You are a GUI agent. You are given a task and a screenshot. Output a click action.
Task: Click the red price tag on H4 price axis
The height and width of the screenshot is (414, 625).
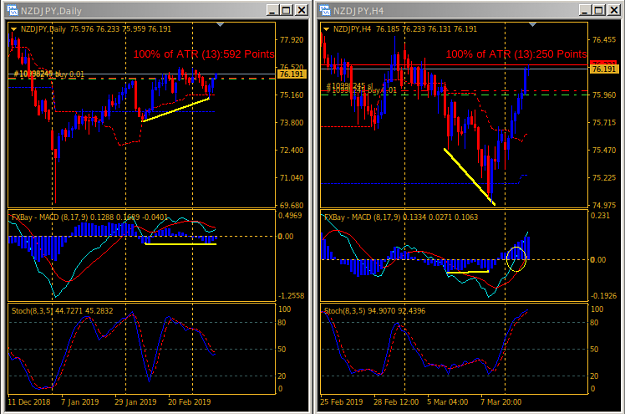603,63
